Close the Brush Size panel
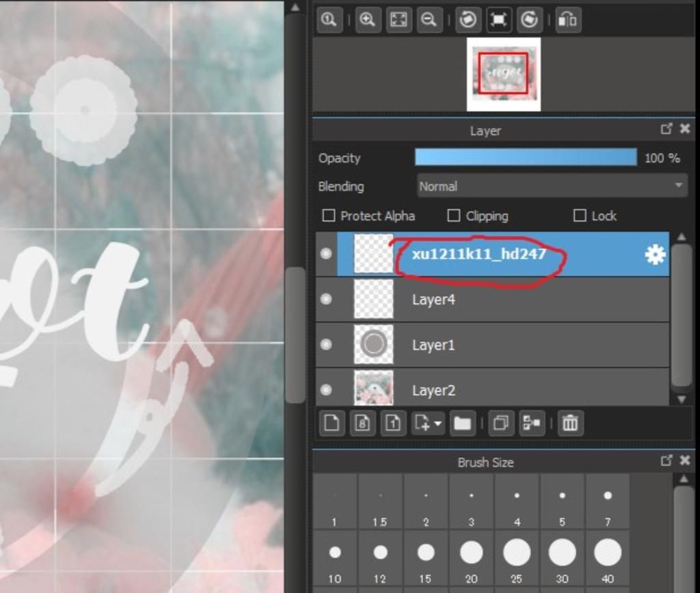This screenshot has height=593, width=700. (x=685, y=460)
